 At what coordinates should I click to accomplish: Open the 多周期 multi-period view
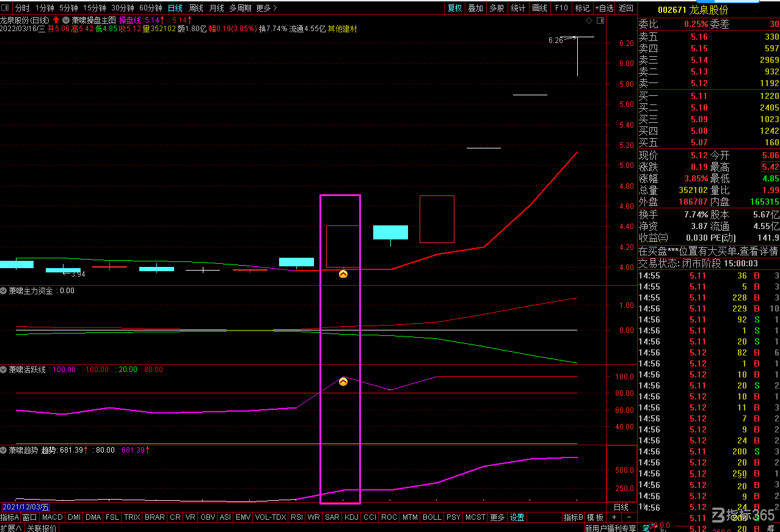coord(240,8)
